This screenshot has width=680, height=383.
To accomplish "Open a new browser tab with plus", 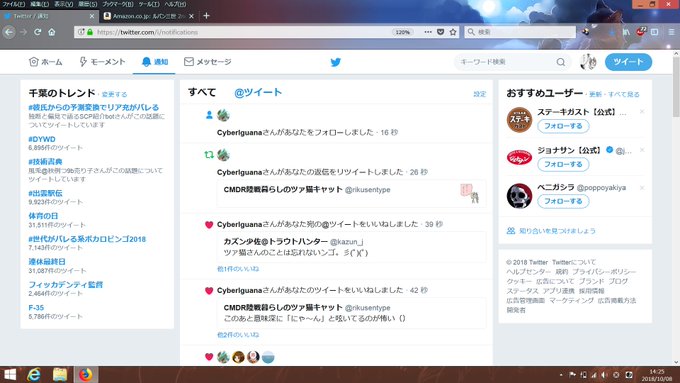I will click(206, 16).
